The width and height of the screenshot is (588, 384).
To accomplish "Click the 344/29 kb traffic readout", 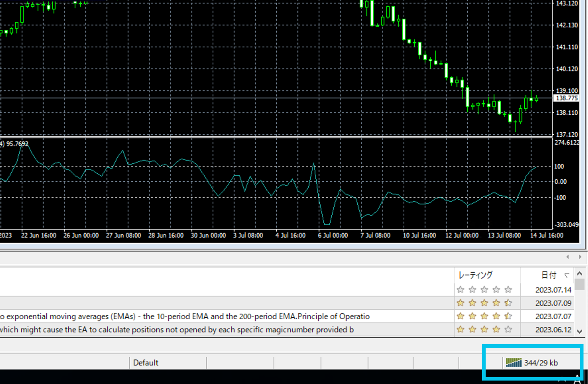I will click(541, 363).
